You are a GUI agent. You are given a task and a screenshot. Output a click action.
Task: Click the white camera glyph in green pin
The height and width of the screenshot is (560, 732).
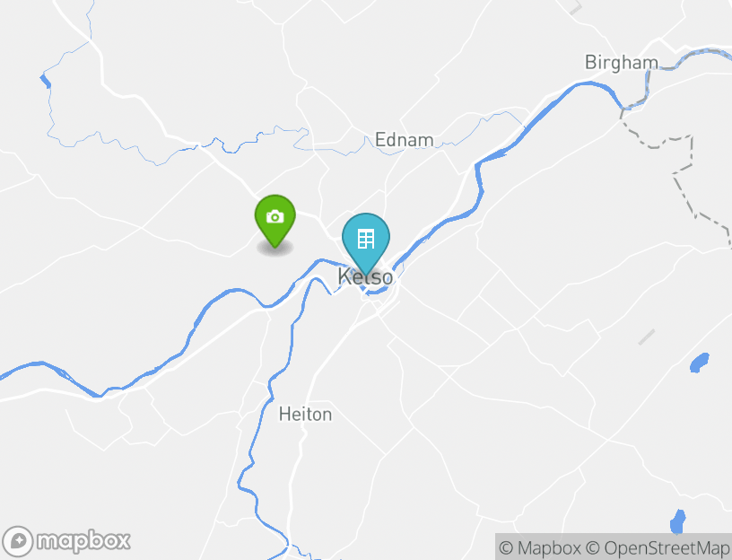(x=275, y=216)
